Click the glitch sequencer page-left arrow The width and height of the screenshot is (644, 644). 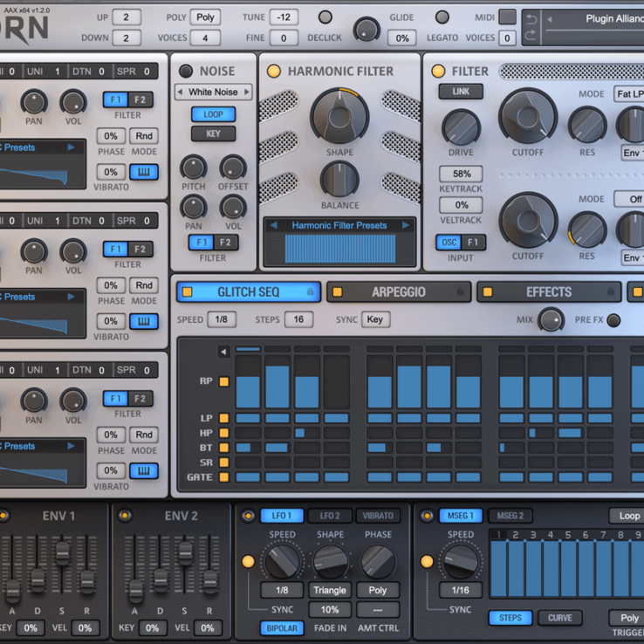(x=223, y=352)
